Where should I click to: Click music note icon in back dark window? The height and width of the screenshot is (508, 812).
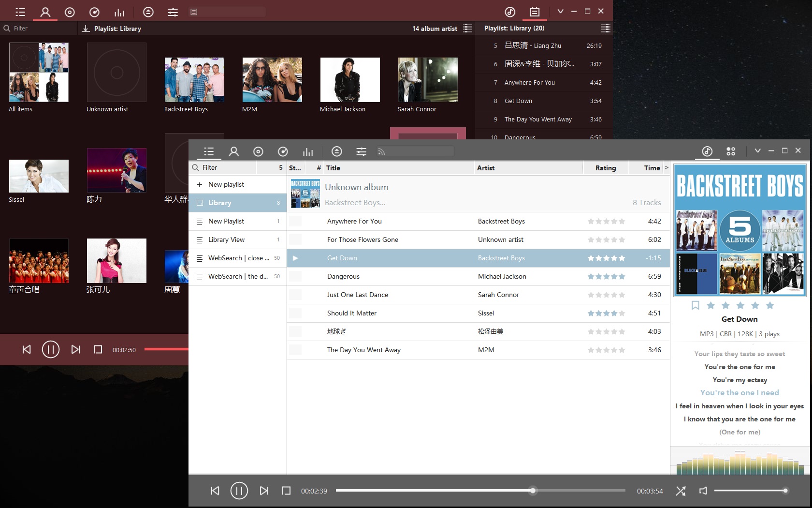(x=510, y=12)
